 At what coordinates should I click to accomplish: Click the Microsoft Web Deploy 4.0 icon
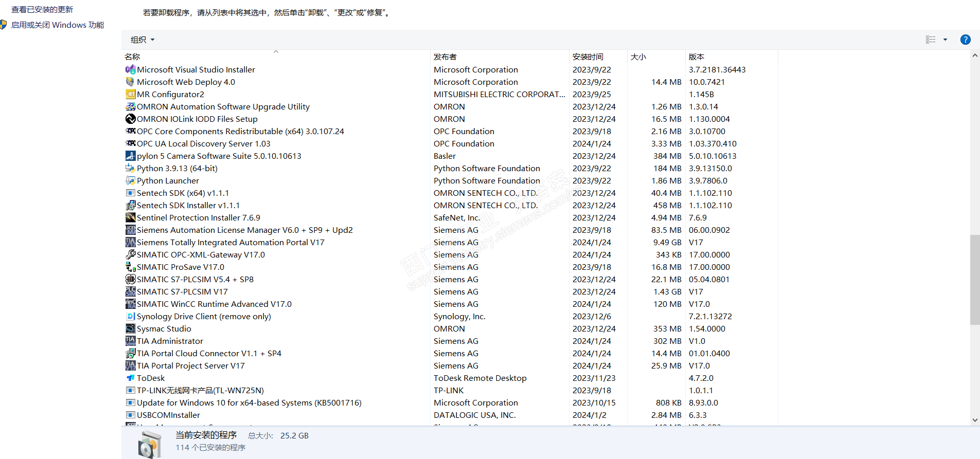[x=131, y=82]
